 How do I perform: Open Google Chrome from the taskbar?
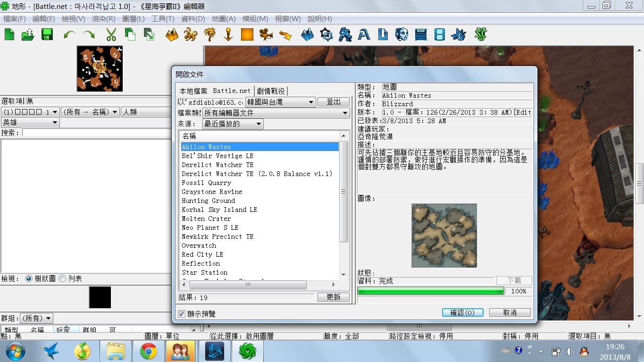[149, 351]
